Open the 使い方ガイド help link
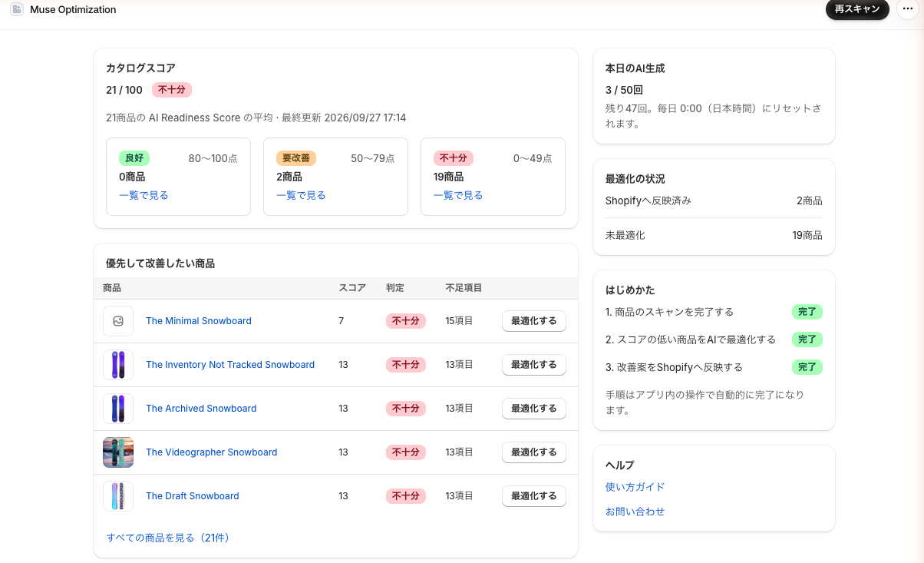 point(635,487)
